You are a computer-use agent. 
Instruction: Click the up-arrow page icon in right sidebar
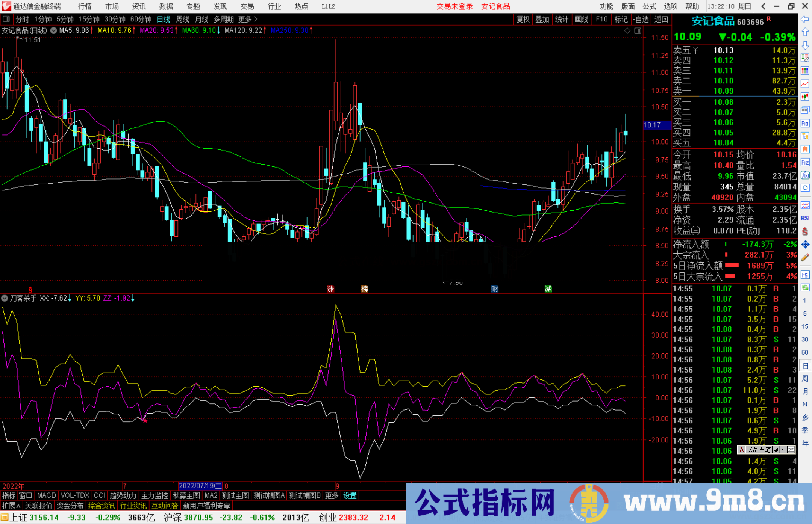coord(805,32)
